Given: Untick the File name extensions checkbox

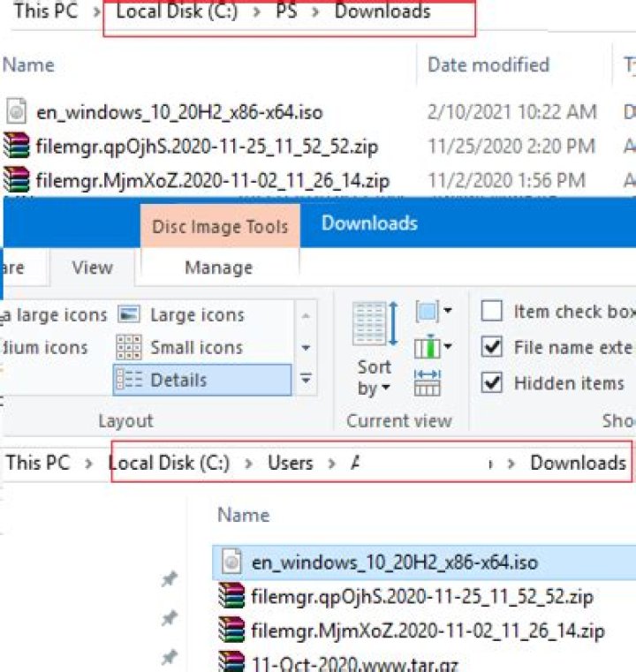Looking at the screenshot, I should tap(491, 346).
